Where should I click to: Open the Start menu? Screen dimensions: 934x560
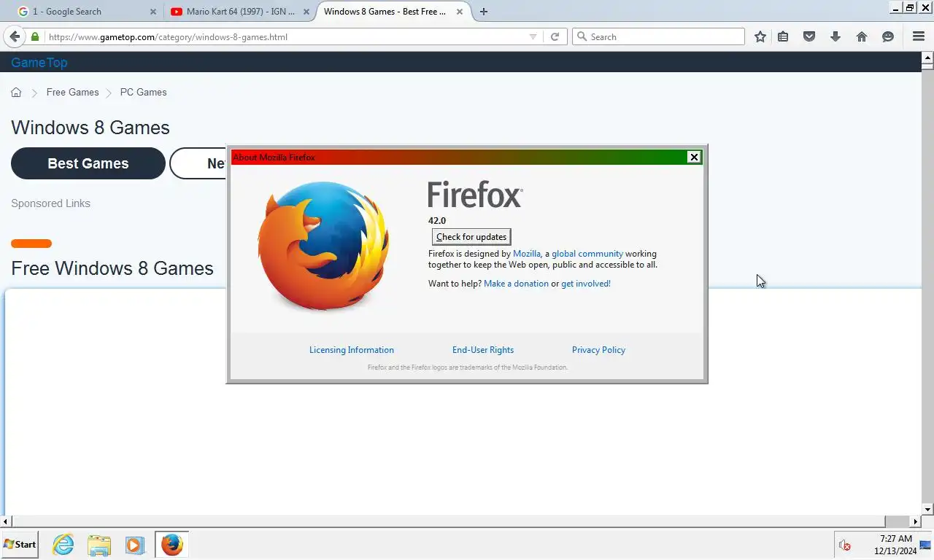pos(20,544)
